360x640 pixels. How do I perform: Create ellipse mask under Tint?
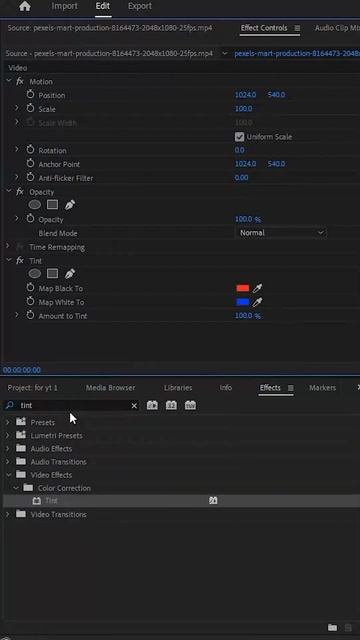pos(35,273)
